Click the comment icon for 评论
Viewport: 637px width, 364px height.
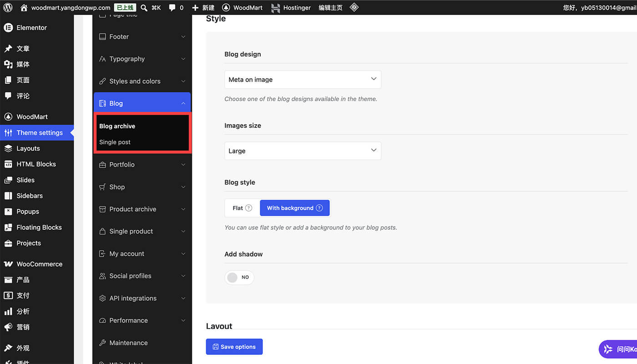pos(8,96)
